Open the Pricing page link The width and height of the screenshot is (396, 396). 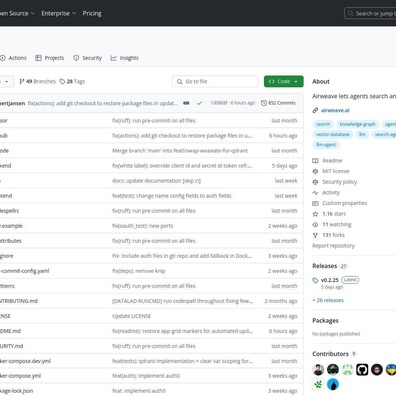[x=92, y=13]
